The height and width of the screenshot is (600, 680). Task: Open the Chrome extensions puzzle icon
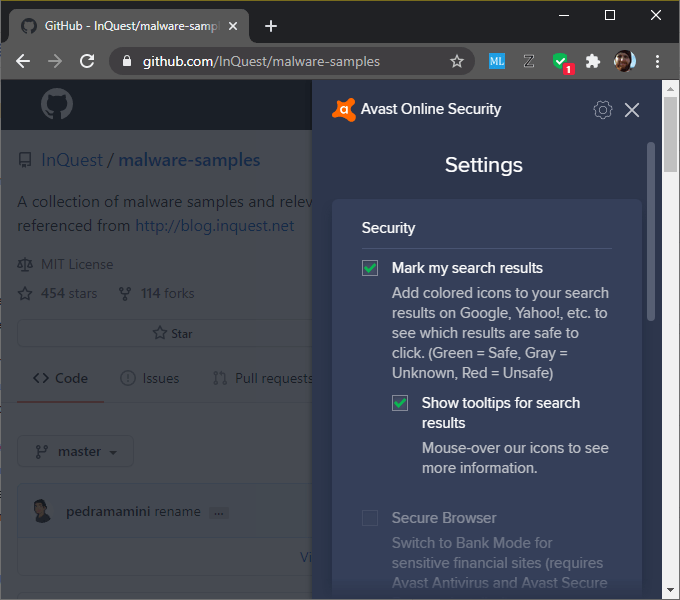[593, 61]
